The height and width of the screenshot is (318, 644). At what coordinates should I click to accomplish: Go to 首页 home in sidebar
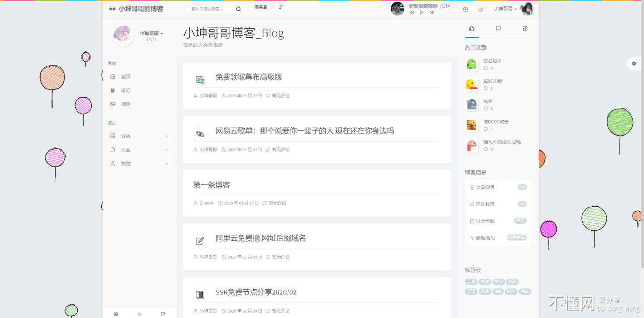(126, 77)
